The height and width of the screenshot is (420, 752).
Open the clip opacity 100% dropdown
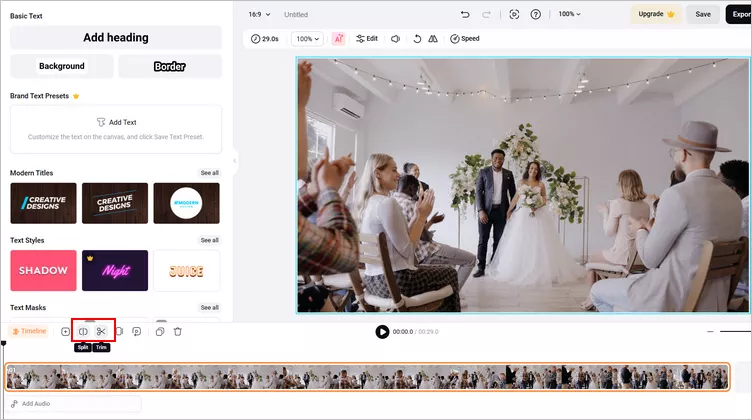pyautogui.click(x=307, y=39)
